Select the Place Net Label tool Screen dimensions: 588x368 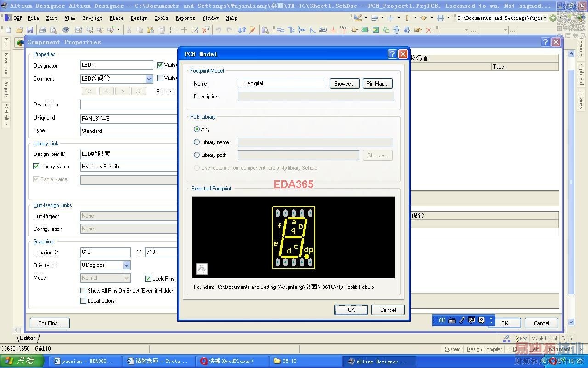[x=323, y=30]
